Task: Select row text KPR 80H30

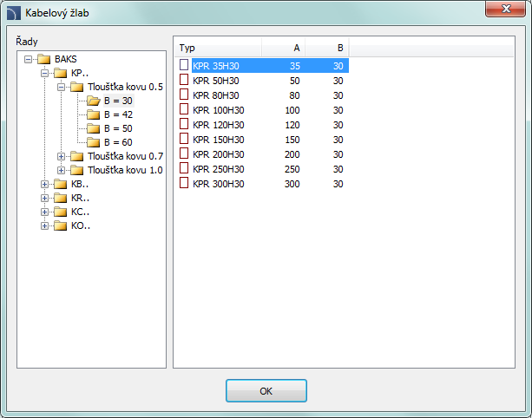Action: tap(216, 95)
